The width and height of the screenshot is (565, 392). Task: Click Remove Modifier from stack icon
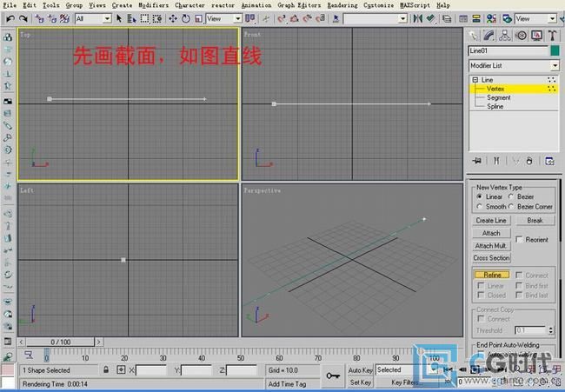[529, 161]
